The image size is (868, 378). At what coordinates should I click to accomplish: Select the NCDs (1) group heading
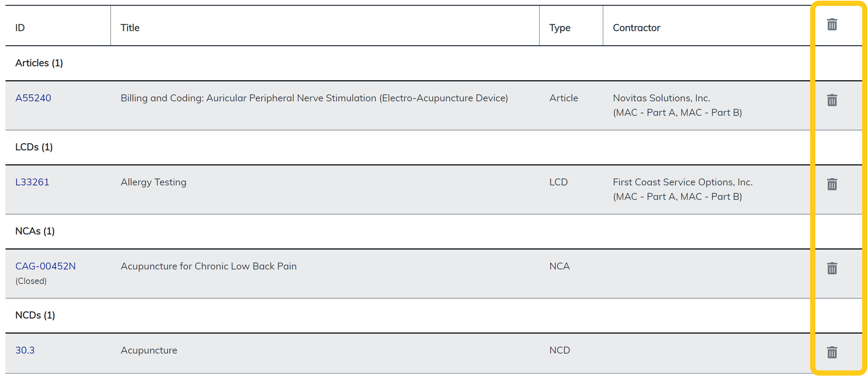pos(35,315)
